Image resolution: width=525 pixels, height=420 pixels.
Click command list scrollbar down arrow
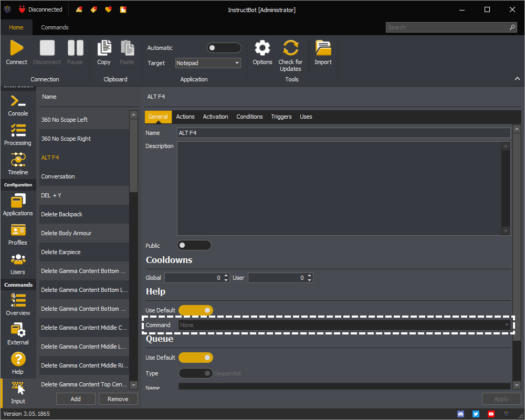click(133, 385)
